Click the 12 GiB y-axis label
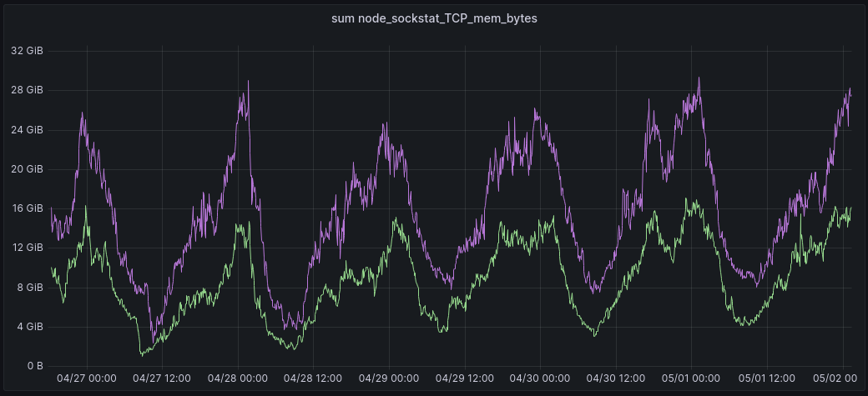 click(x=27, y=248)
